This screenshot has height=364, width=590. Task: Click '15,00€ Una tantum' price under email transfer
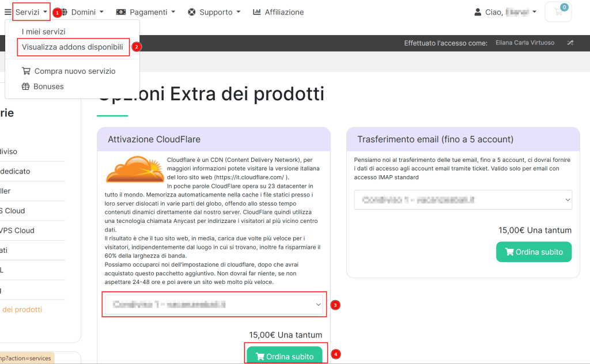pyautogui.click(x=535, y=230)
